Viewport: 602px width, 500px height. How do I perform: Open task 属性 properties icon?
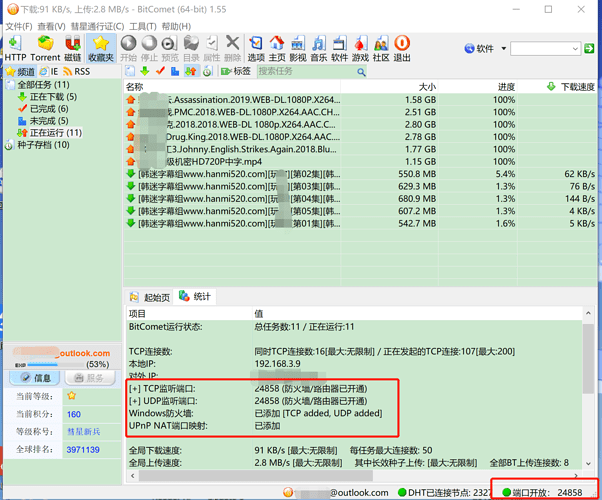(211, 48)
